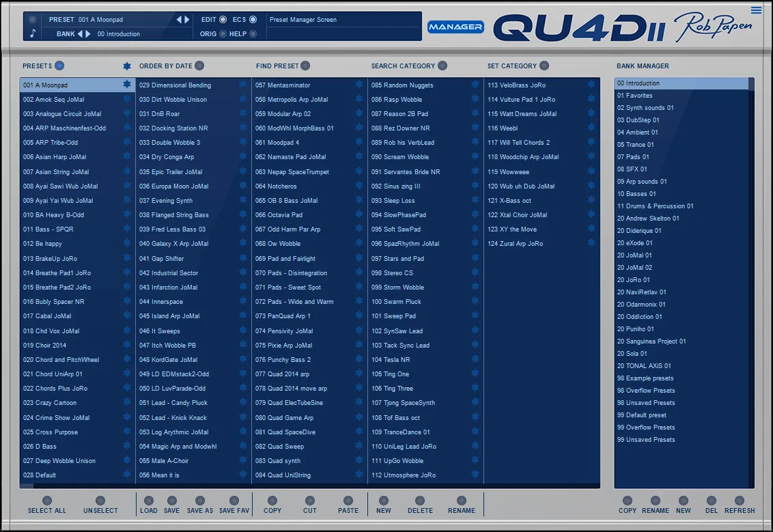Favorite star for 099 Storm Wobble

click(475, 286)
